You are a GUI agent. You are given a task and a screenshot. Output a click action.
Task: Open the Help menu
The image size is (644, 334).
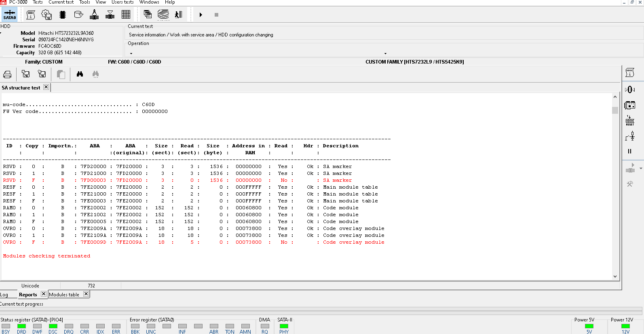click(x=170, y=2)
